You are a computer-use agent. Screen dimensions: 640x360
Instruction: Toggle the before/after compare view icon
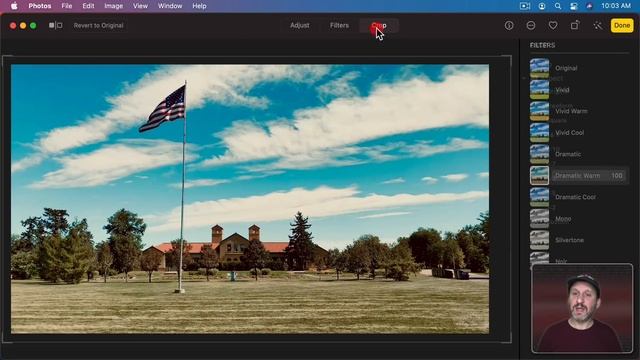(56, 25)
